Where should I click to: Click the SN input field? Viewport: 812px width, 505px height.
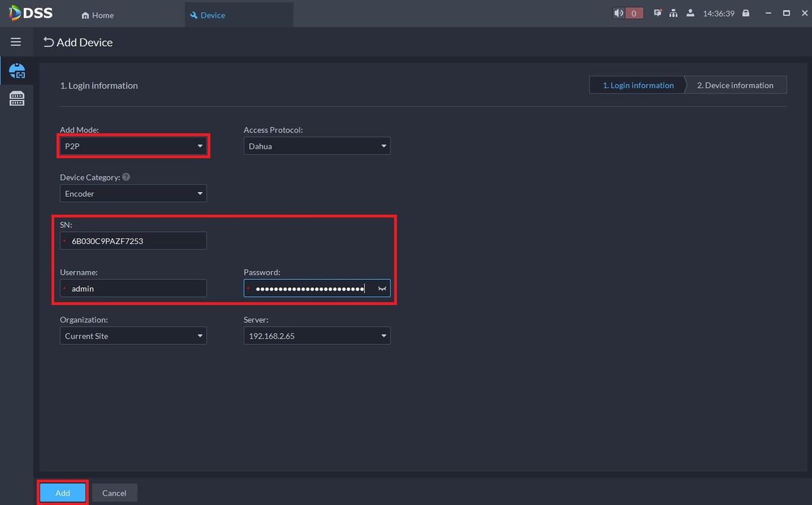coord(133,241)
